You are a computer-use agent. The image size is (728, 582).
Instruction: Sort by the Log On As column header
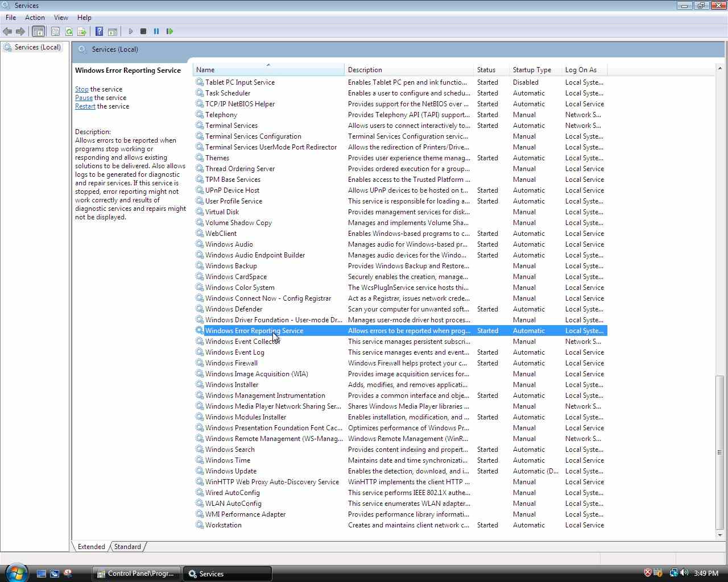(x=584, y=70)
